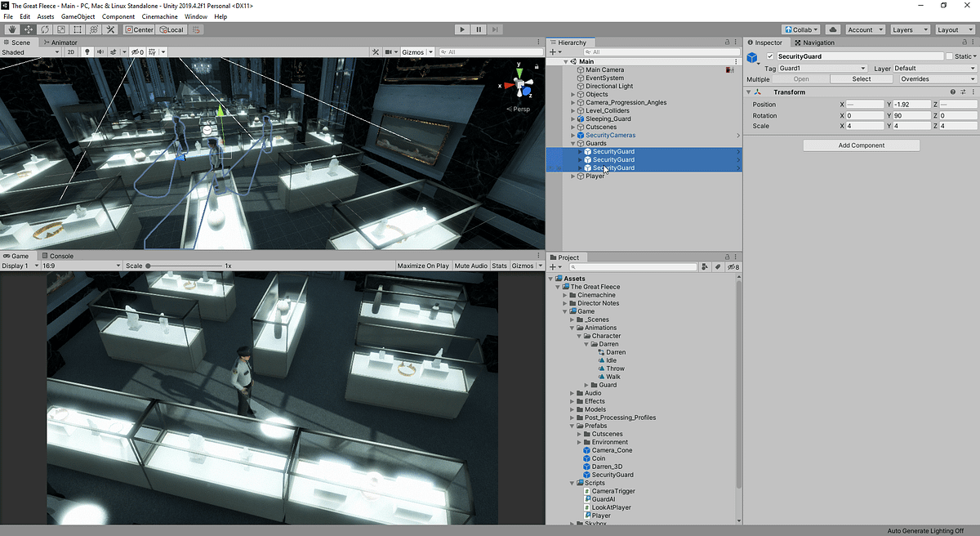Open the Scene view camera settings icon
The image size is (980, 536).
tap(390, 51)
